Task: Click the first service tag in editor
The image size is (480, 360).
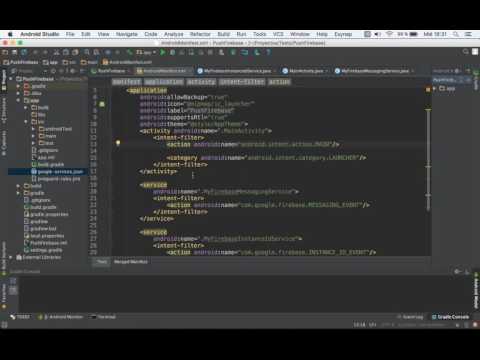Action: click(x=154, y=185)
